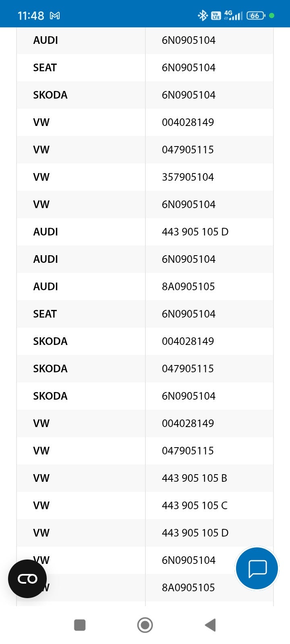Select SKODA part number 047905115
This screenshot has width=290, height=644.
[188, 369]
